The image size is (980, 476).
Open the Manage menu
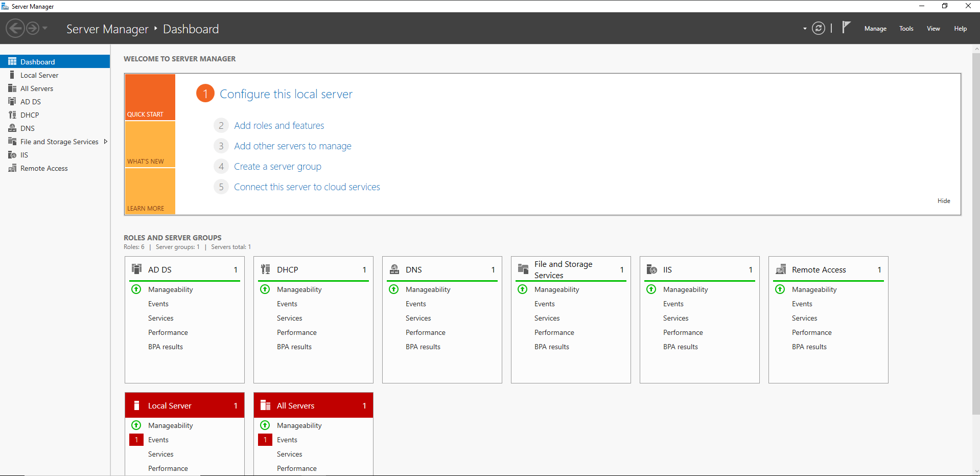(x=875, y=29)
